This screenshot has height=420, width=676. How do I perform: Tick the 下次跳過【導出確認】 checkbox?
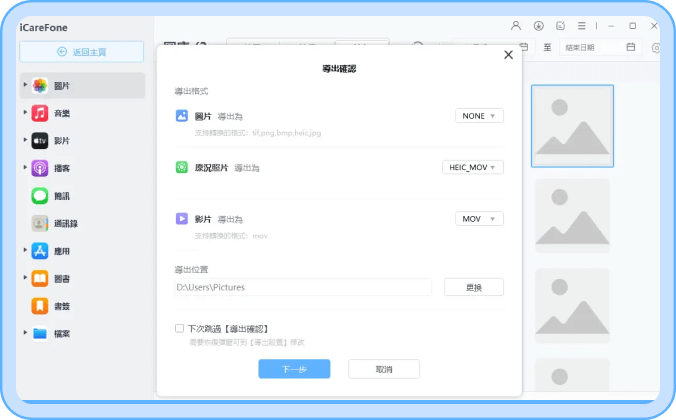pos(179,329)
